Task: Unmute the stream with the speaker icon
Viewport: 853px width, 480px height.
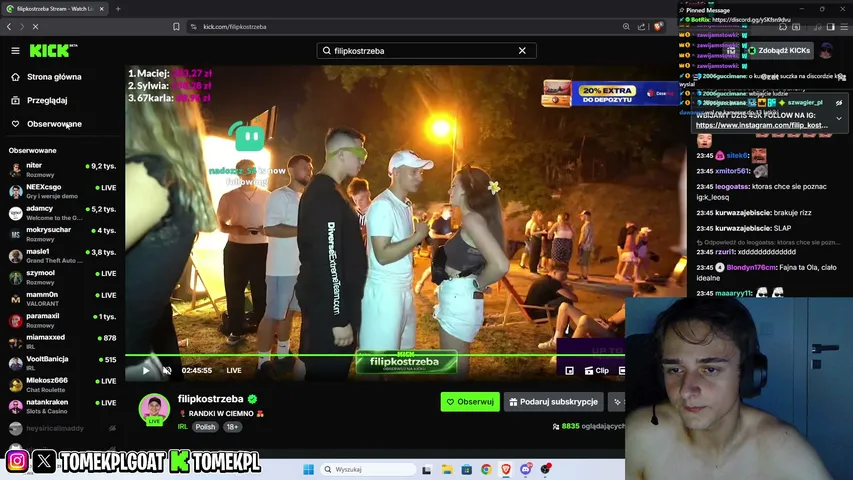Action: pyautogui.click(x=167, y=371)
